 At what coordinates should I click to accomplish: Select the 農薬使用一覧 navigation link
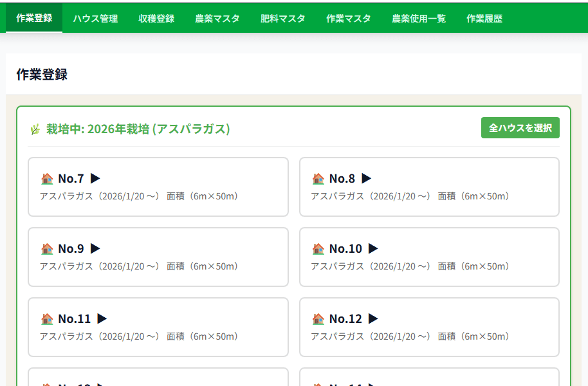418,19
